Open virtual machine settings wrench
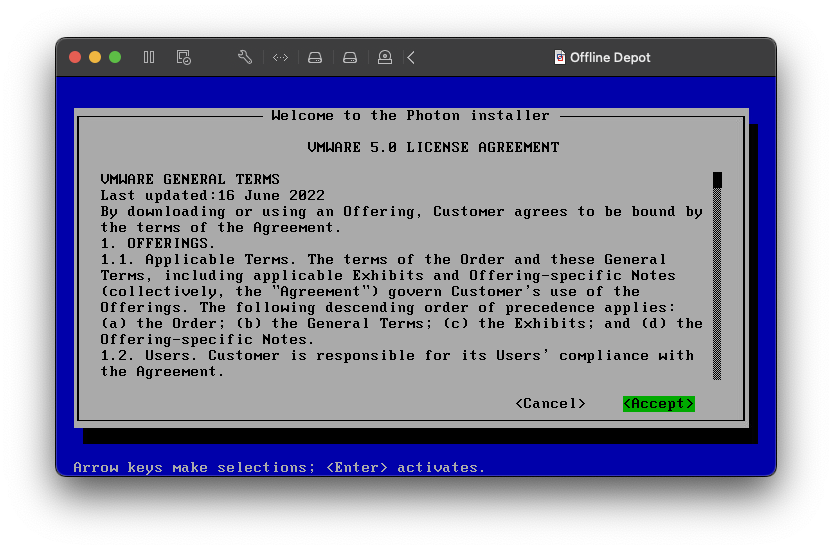The image size is (832, 550). (x=245, y=57)
